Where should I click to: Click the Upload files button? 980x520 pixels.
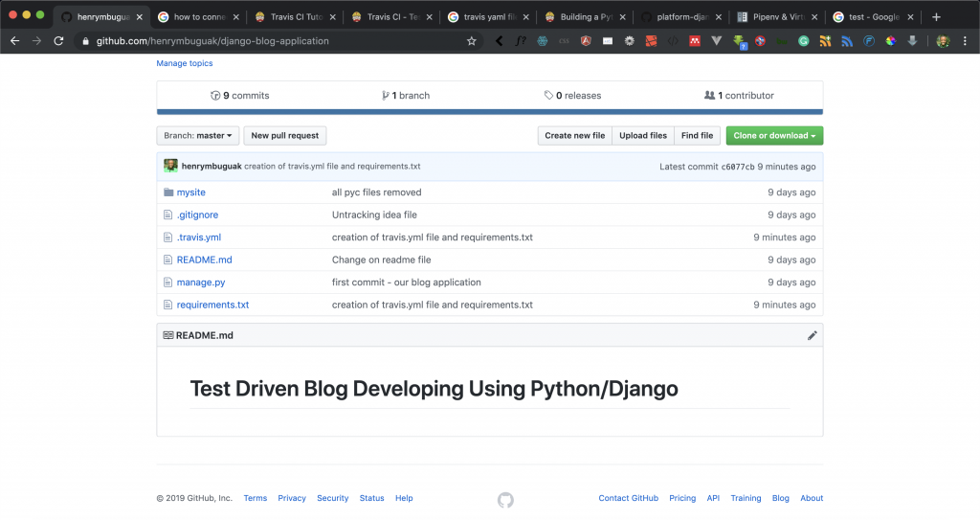pos(643,135)
